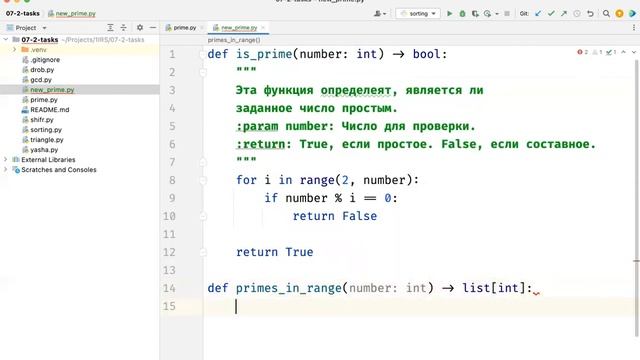This screenshot has height=360, width=640.
Task: Open README.md file
Action: pyautogui.click(x=49, y=110)
